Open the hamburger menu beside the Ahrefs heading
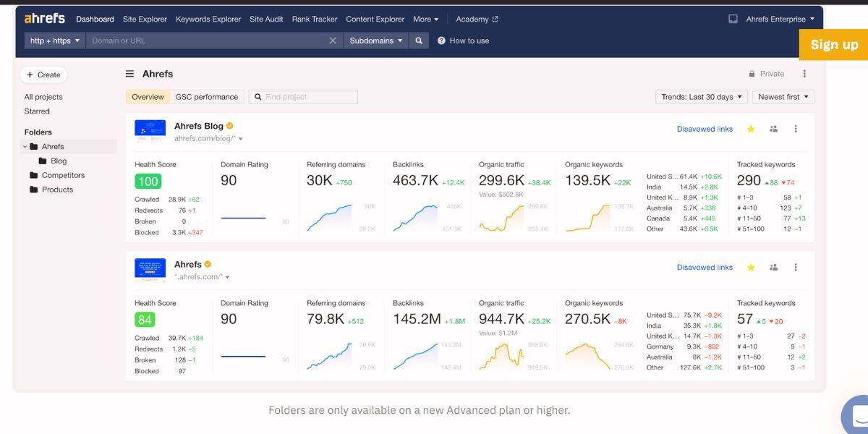868x434 pixels. tap(129, 73)
